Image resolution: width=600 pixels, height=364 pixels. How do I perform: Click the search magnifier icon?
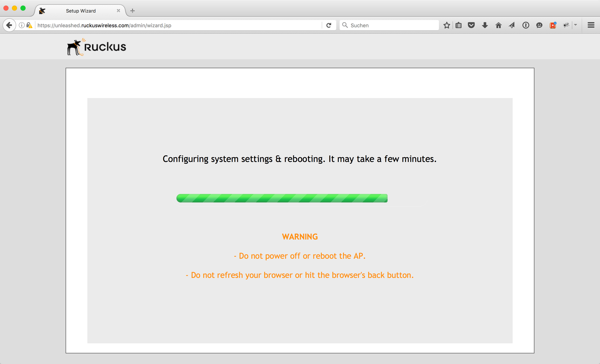tap(345, 25)
